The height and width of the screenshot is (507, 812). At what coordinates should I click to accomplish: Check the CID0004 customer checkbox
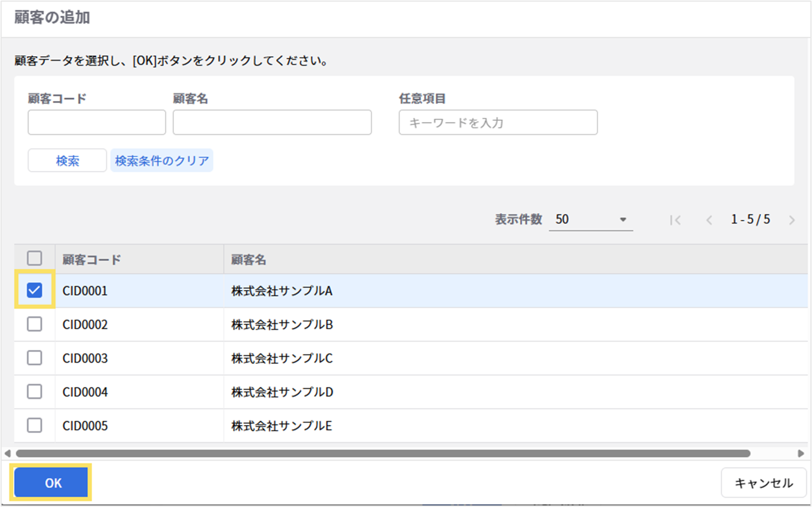[x=35, y=391]
